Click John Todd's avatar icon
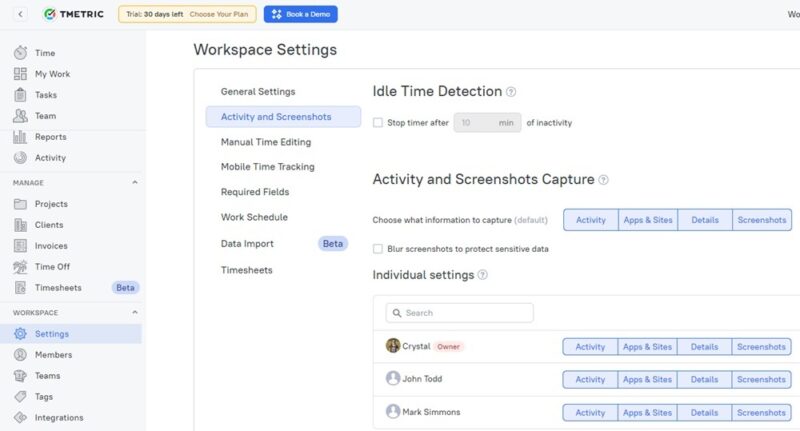Screen dimensions: 800x431 pos(393,378)
